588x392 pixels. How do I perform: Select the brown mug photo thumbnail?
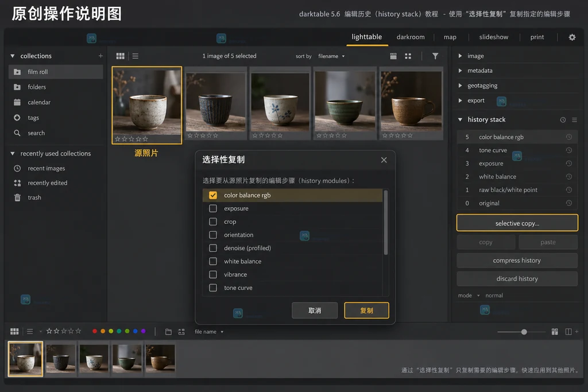411,103
